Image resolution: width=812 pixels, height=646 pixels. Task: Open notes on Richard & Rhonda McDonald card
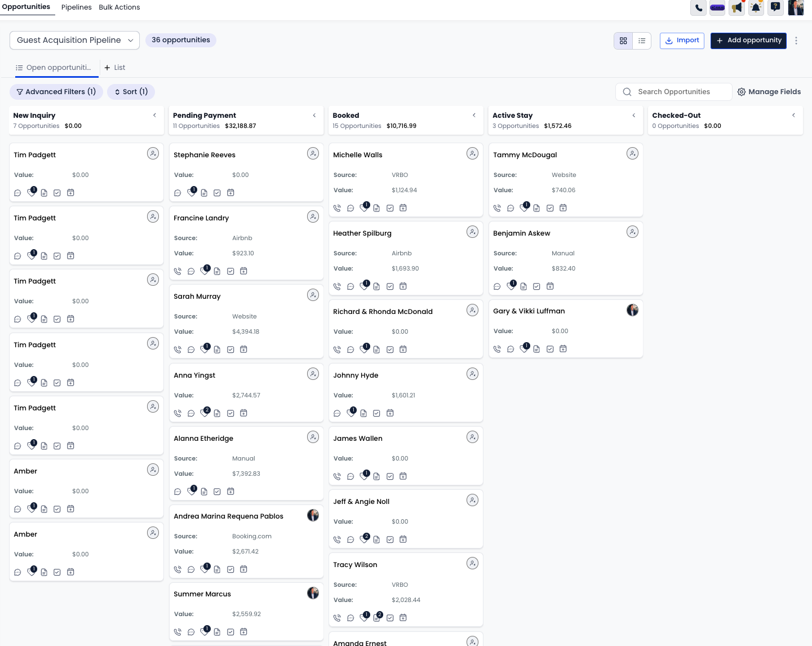(376, 349)
